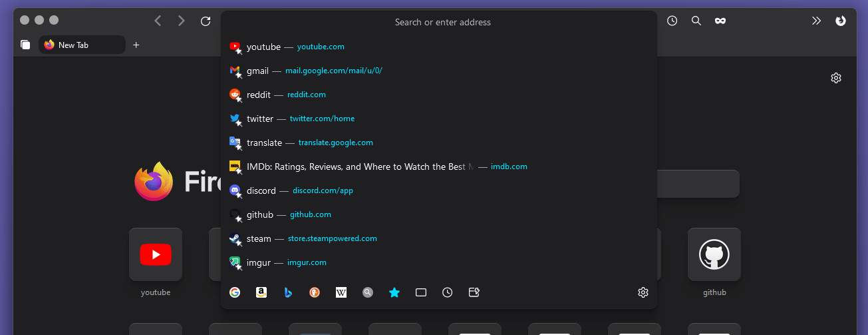
Task: Open the IMDb suggestion row
Action: 439,167
